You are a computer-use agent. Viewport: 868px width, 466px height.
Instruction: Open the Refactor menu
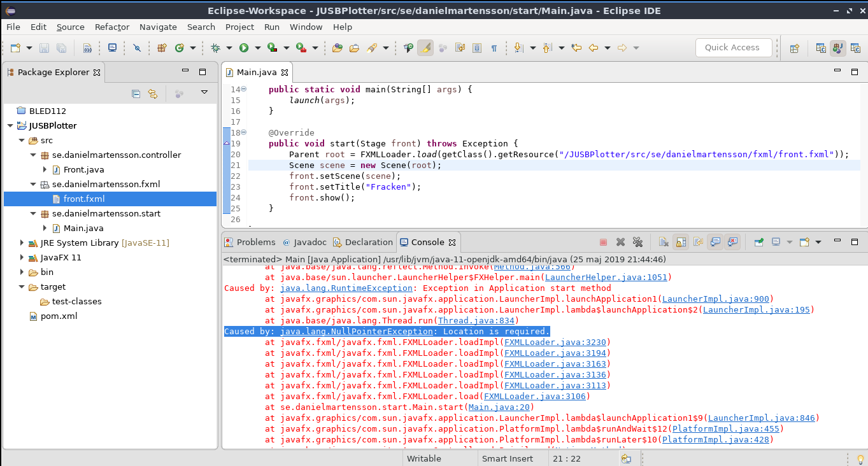[x=112, y=27]
